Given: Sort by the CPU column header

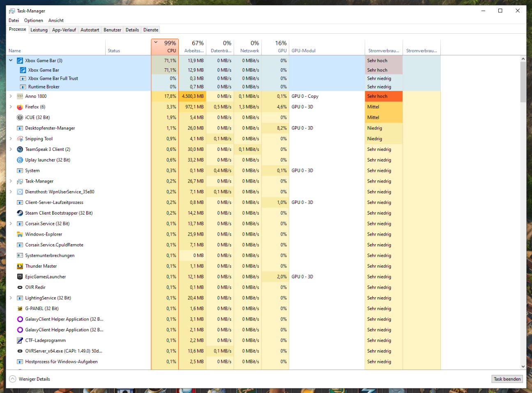Looking at the screenshot, I should 165,47.
